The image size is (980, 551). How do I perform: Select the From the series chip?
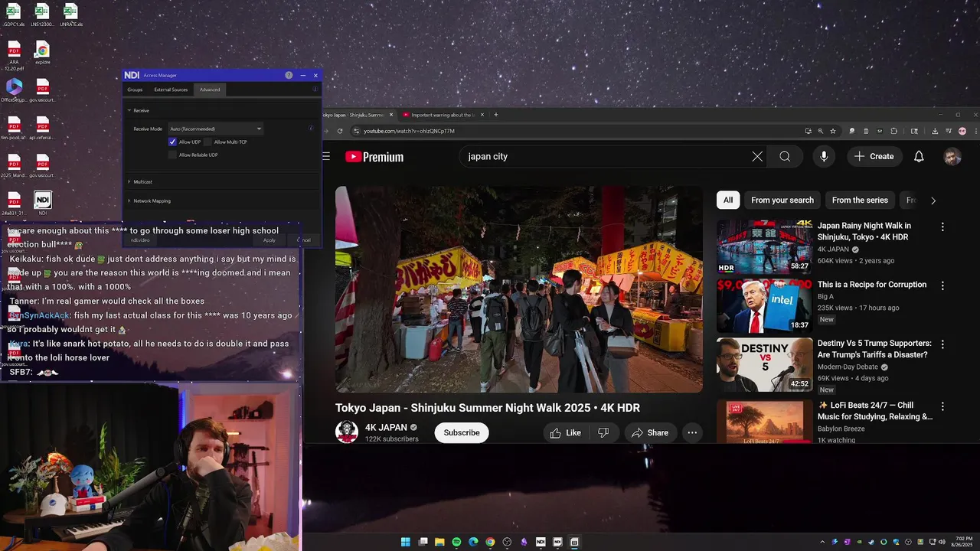(860, 200)
